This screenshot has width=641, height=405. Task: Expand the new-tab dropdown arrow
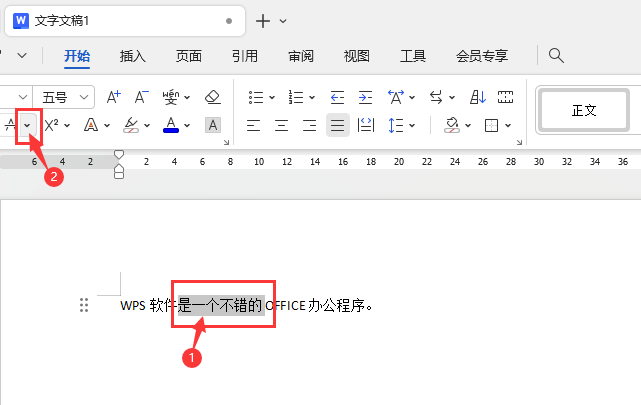[283, 21]
